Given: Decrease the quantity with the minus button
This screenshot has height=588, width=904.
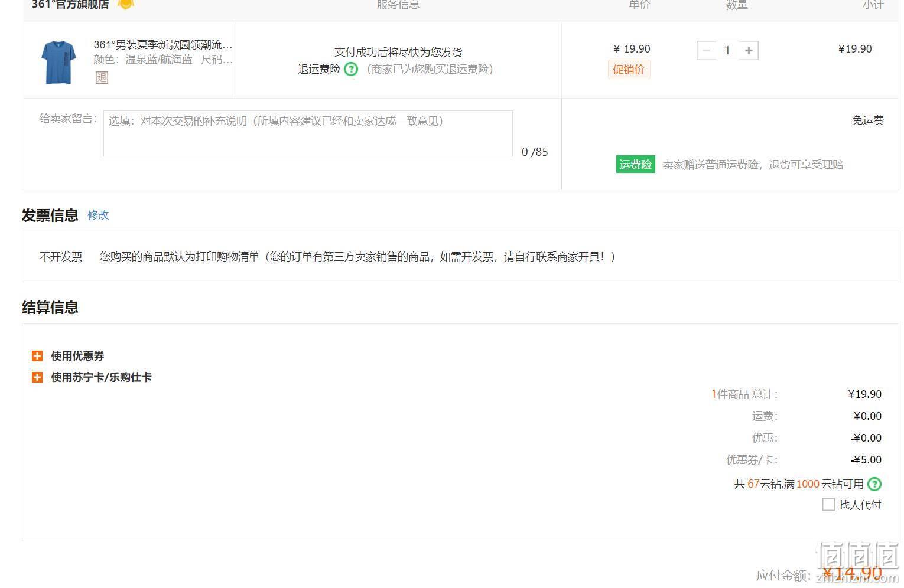Looking at the screenshot, I should click(706, 51).
